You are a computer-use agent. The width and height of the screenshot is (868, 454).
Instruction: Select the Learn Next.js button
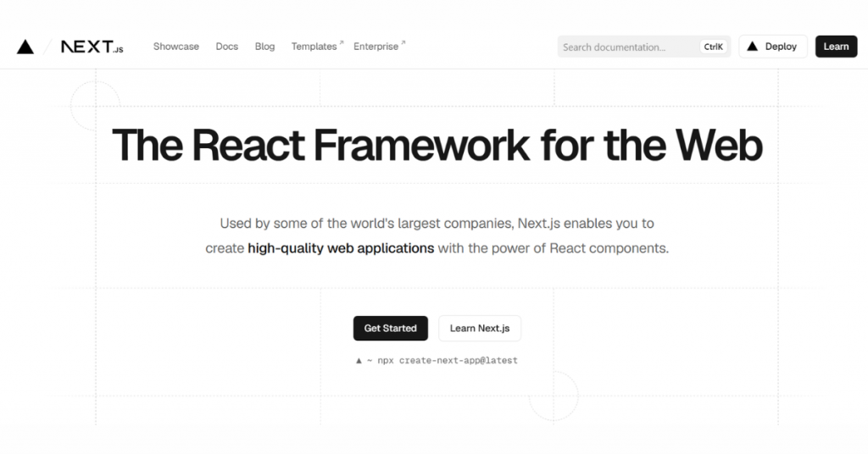(x=480, y=329)
